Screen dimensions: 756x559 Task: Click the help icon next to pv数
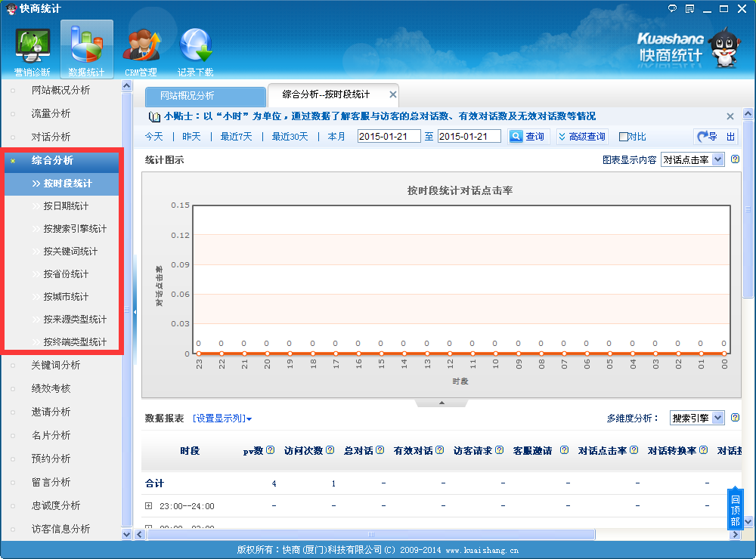(x=270, y=450)
